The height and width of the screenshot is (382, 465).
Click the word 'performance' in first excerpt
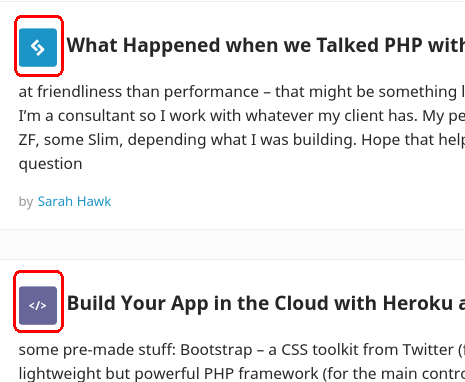click(211, 93)
